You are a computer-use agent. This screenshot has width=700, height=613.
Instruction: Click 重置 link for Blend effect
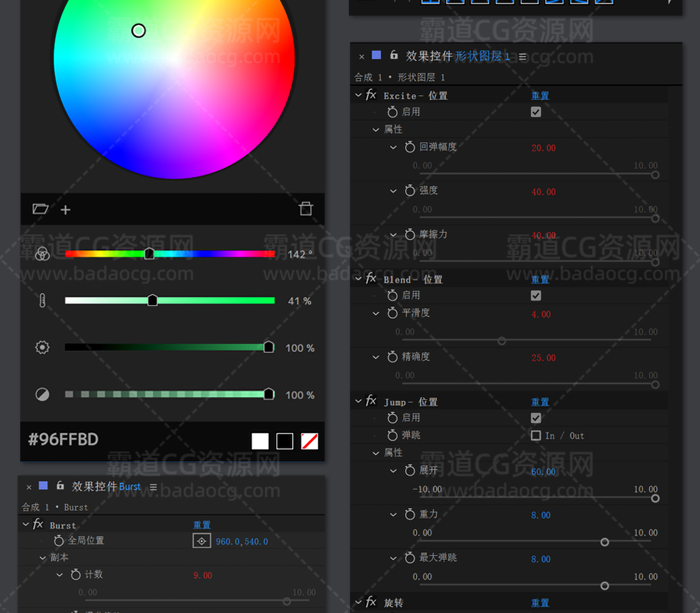pyautogui.click(x=540, y=279)
